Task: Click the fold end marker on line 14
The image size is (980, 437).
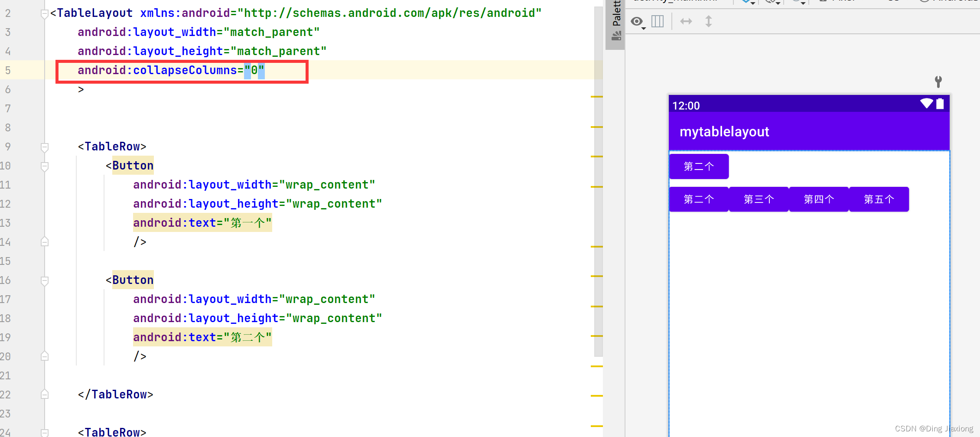Action: click(x=44, y=242)
